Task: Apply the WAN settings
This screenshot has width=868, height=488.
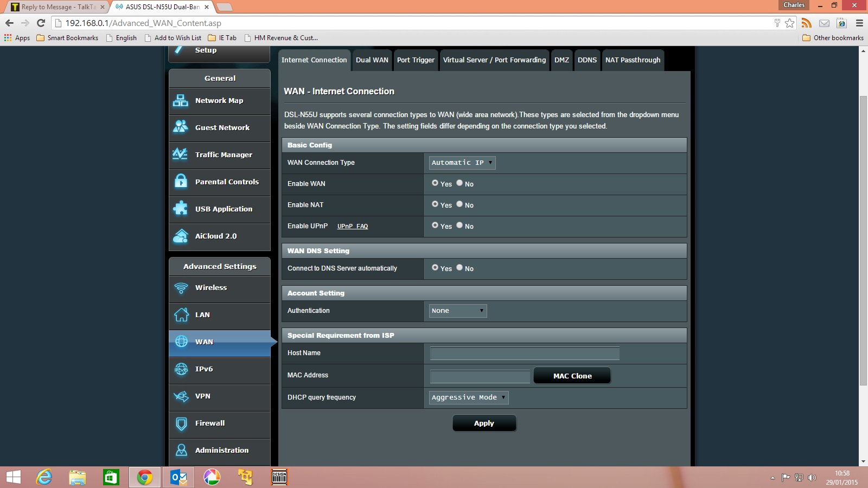Action: tap(484, 423)
